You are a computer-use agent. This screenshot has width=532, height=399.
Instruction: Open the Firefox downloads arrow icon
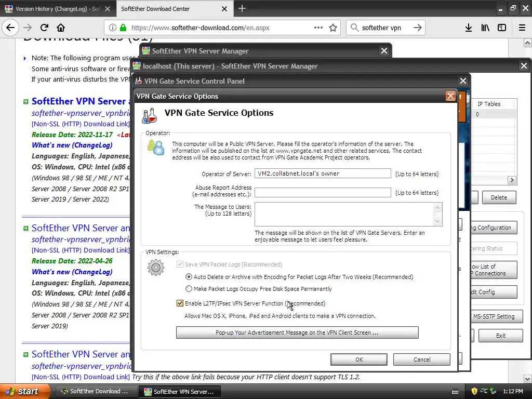click(469, 28)
